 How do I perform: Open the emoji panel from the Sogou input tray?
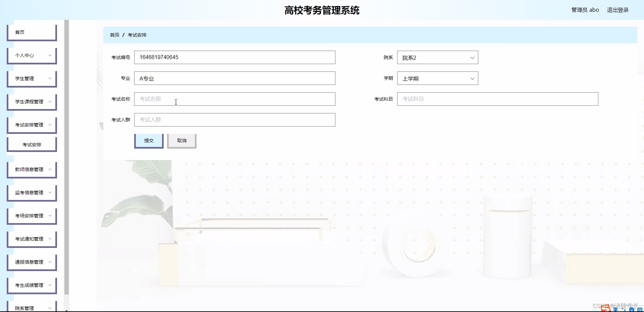pos(632,309)
